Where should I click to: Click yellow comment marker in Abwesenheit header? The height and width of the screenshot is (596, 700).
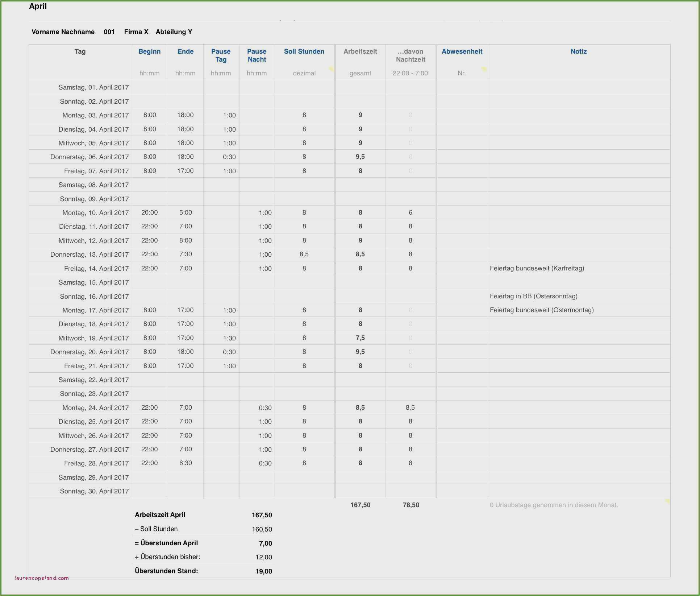(484, 69)
